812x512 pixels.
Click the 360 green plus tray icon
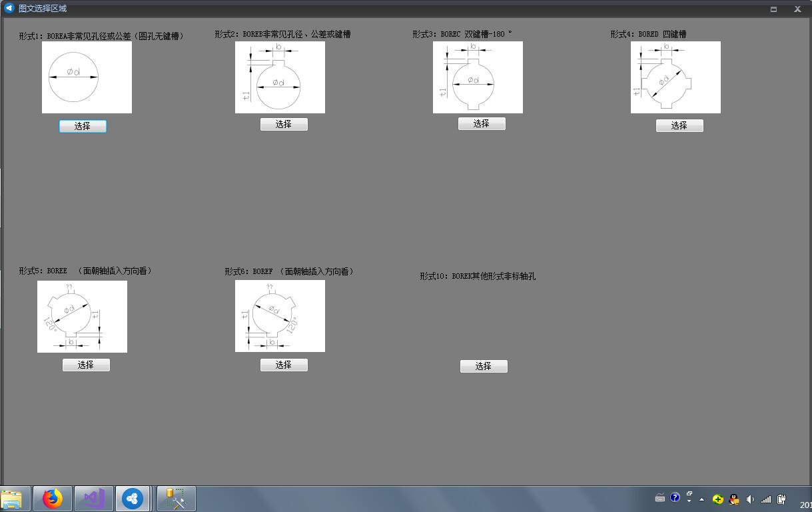[x=718, y=499]
